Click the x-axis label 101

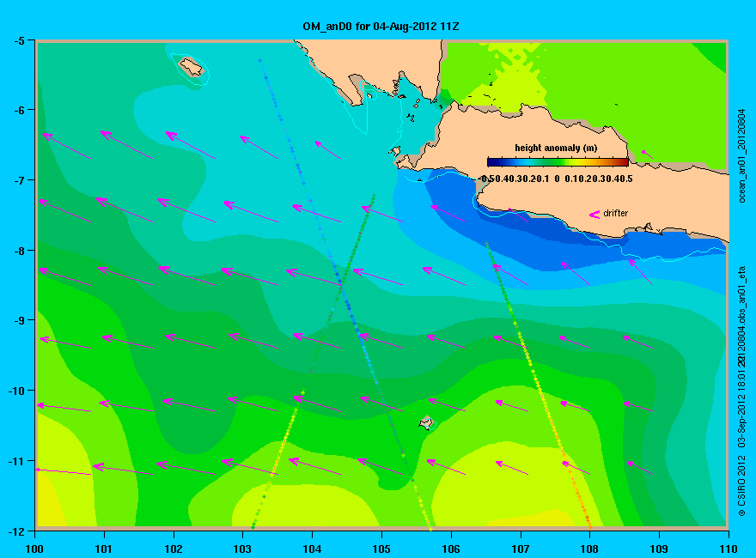tap(104, 549)
